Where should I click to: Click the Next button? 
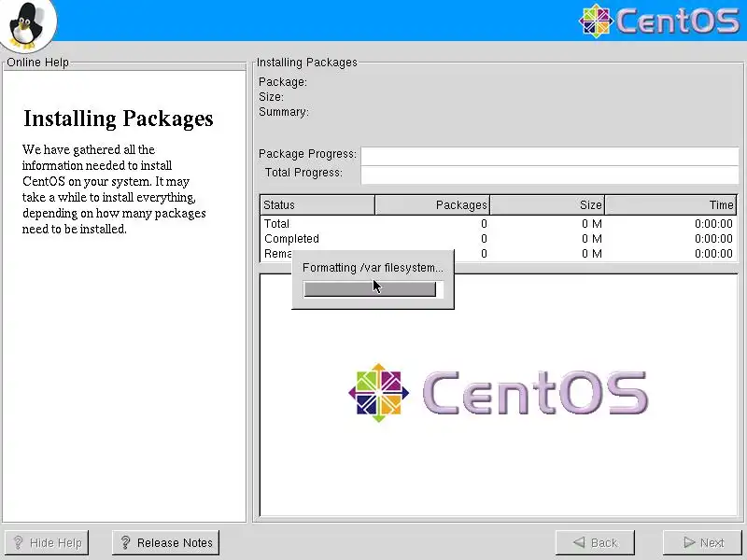click(703, 542)
